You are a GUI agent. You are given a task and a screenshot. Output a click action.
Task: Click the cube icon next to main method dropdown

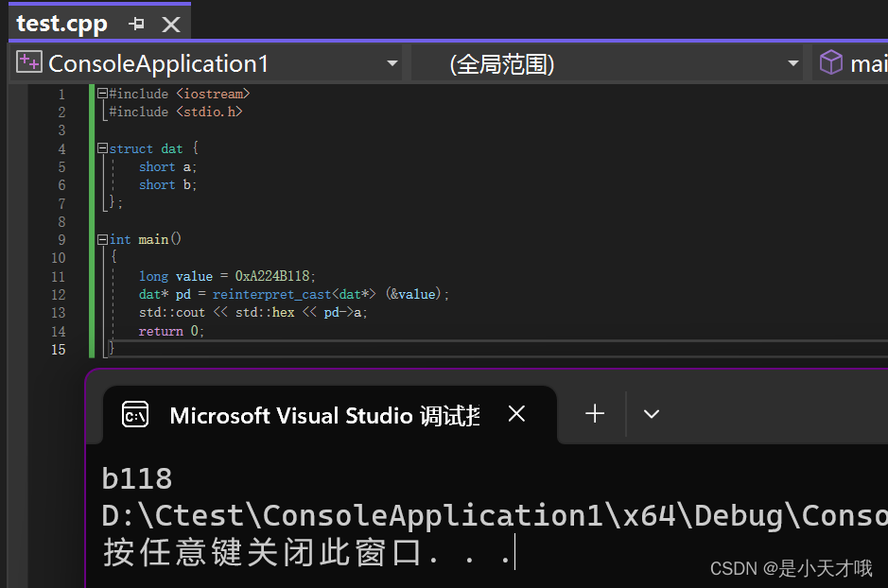click(830, 62)
